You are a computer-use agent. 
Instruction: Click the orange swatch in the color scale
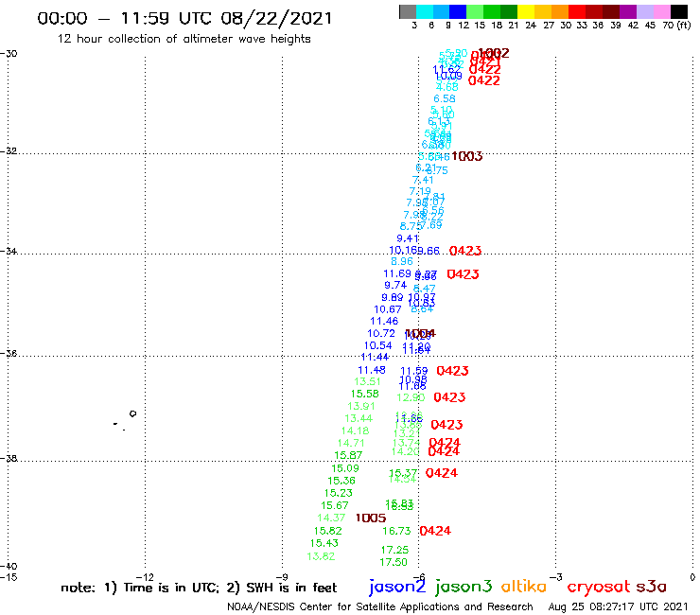point(560,11)
